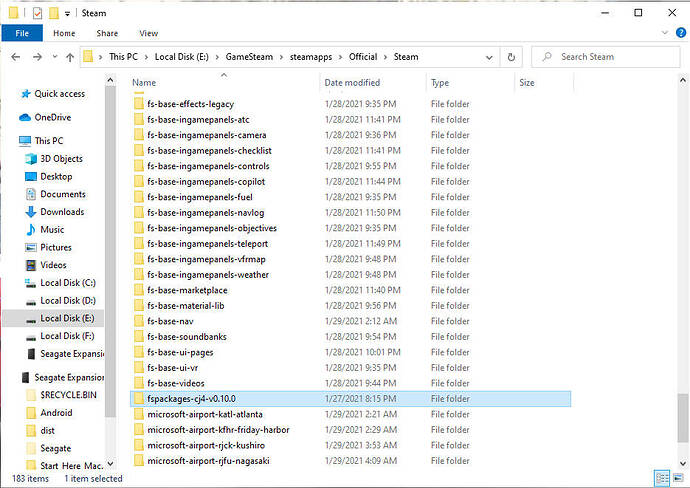Click the New folder quick access icon
Screen dimensions: 690x488
(x=54, y=13)
